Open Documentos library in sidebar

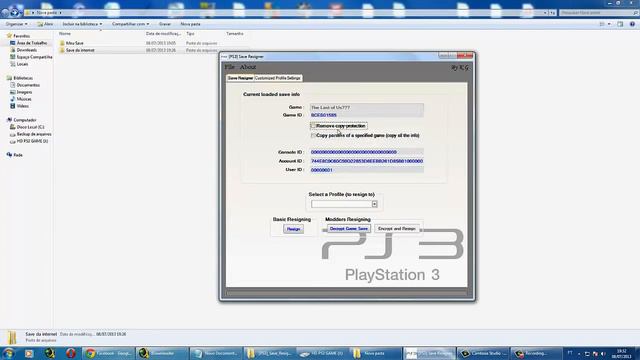(x=28, y=85)
